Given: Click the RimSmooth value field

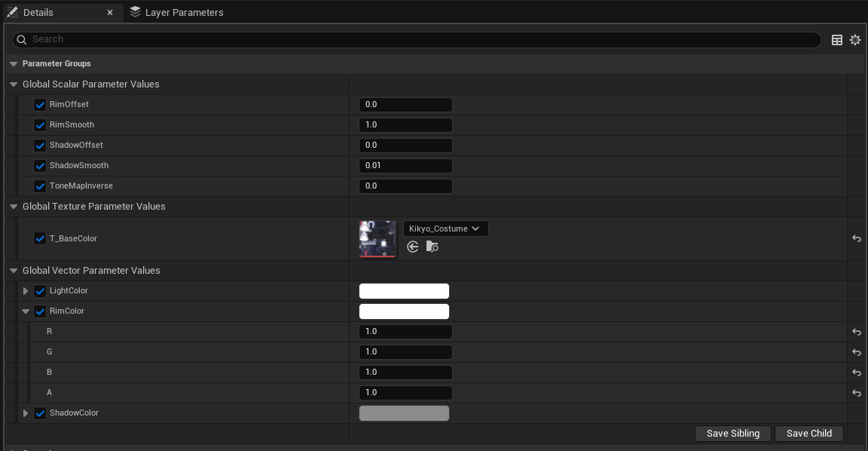Looking at the screenshot, I should coord(406,125).
